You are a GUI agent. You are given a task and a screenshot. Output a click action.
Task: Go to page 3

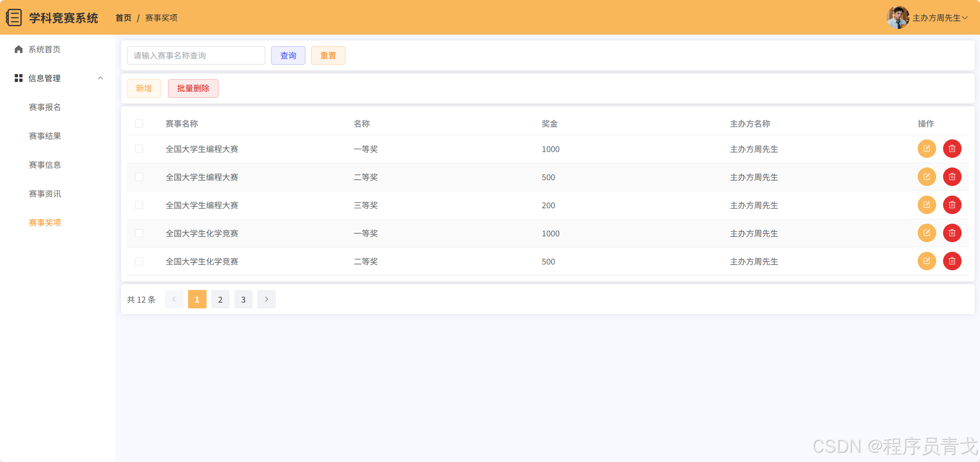click(243, 299)
